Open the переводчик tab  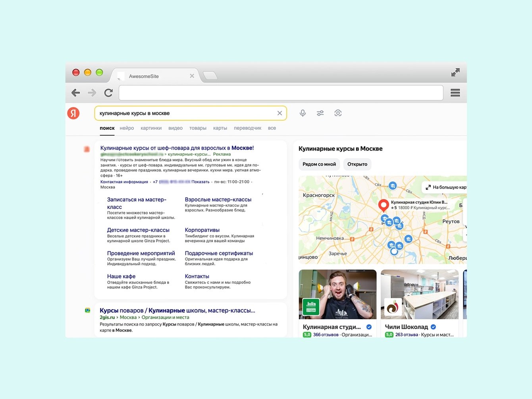(x=247, y=128)
